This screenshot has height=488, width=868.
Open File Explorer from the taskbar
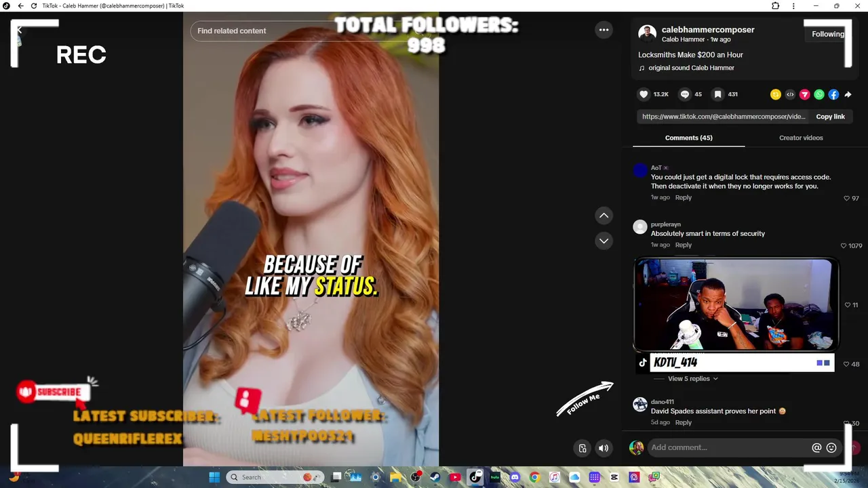[x=396, y=477]
